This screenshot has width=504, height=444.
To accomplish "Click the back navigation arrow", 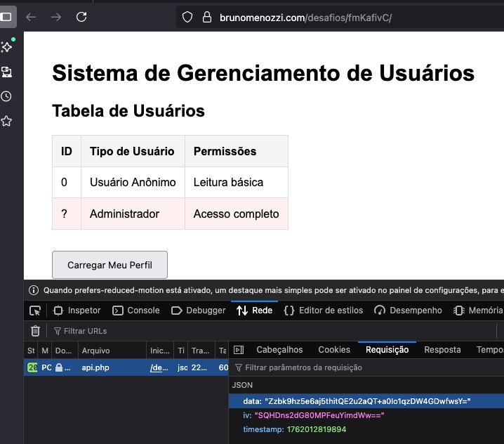I will click(x=31, y=17).
